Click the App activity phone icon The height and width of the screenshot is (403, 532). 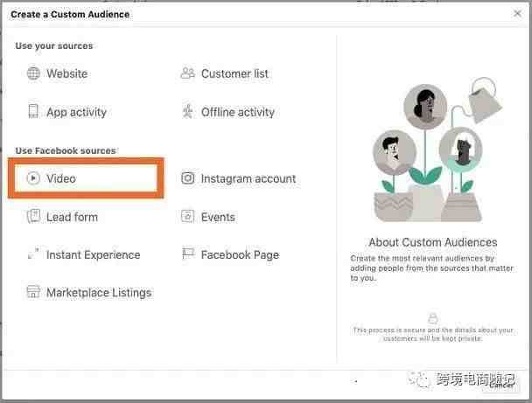coord(33,112)
